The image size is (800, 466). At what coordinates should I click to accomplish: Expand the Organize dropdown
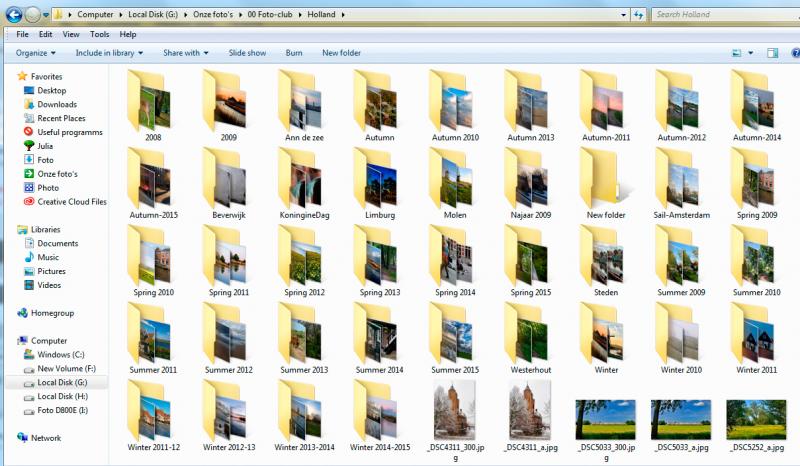click(35, 53)
